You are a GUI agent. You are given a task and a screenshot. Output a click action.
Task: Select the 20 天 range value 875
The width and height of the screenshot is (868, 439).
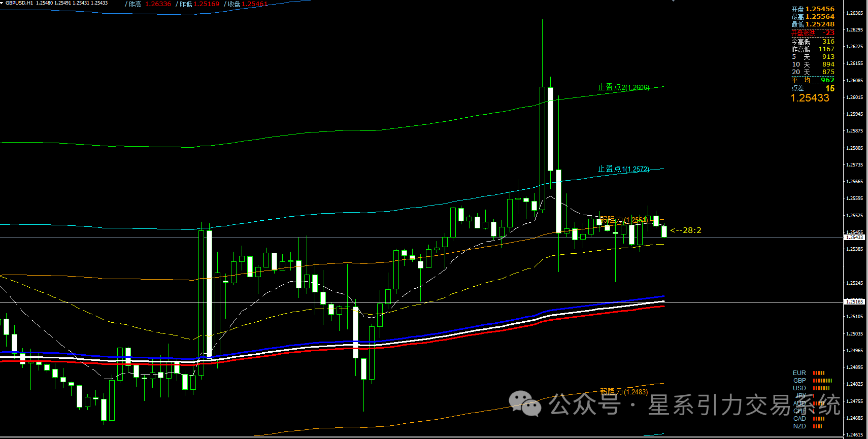click(828, 72)
